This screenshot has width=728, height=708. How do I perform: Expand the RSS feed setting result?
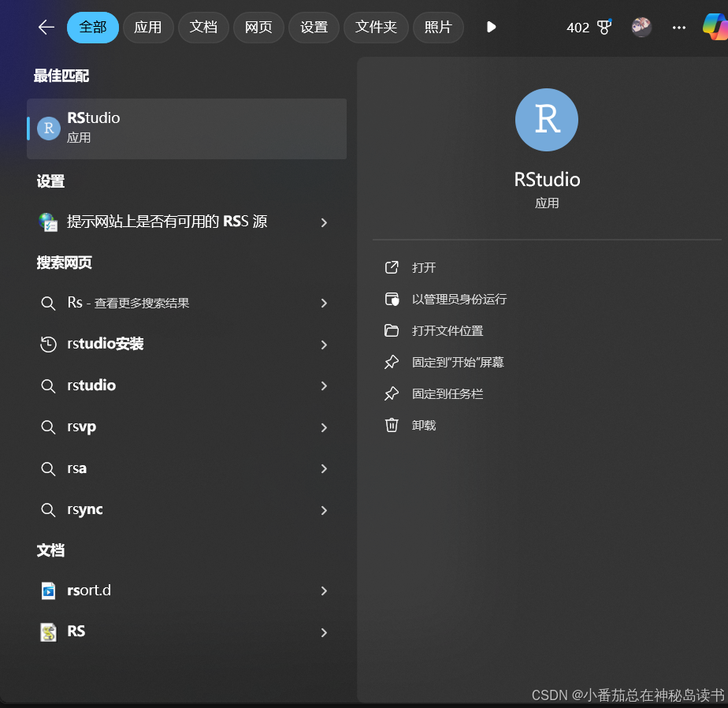coord(324,223)
